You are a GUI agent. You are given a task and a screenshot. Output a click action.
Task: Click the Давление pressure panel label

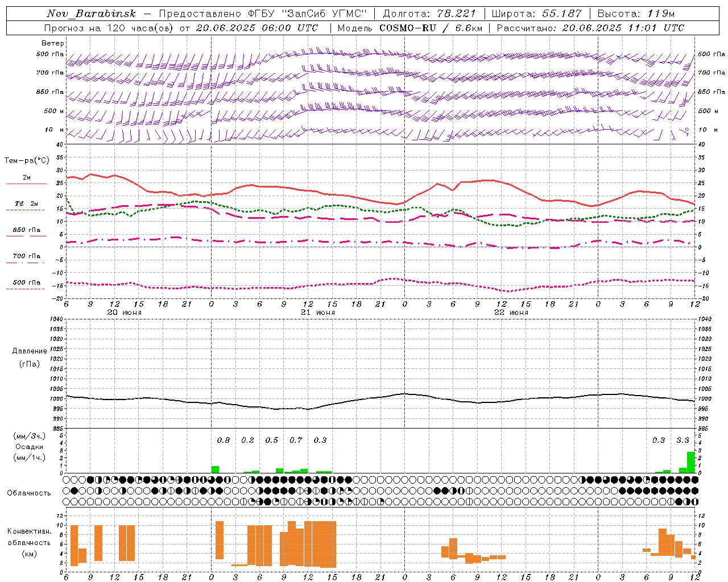(30, 351)
